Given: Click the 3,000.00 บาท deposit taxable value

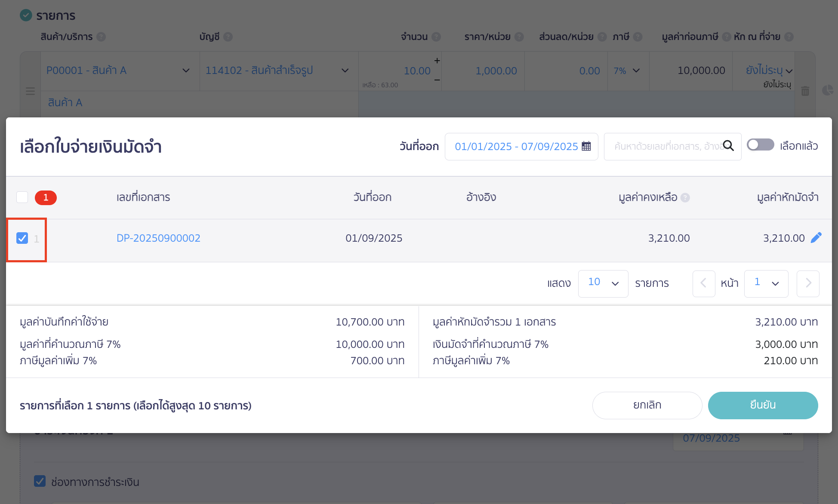Looking at the screenshot, I should tap(786, 344).
